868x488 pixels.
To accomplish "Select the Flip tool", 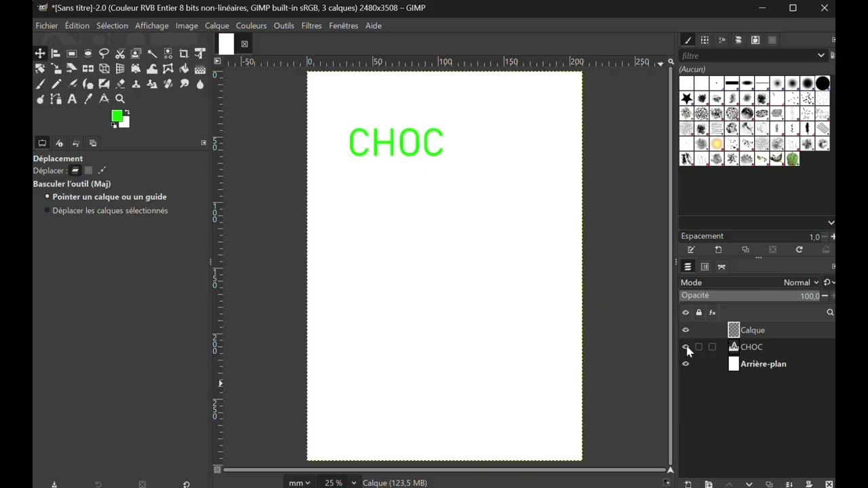I will click(x=88, y=68).
